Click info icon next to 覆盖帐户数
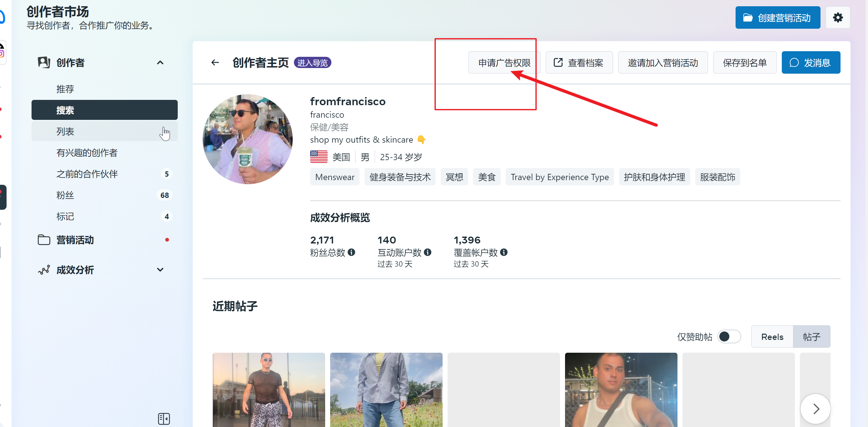The width and height of the screenshot is (868, 427). coord(504,252)
